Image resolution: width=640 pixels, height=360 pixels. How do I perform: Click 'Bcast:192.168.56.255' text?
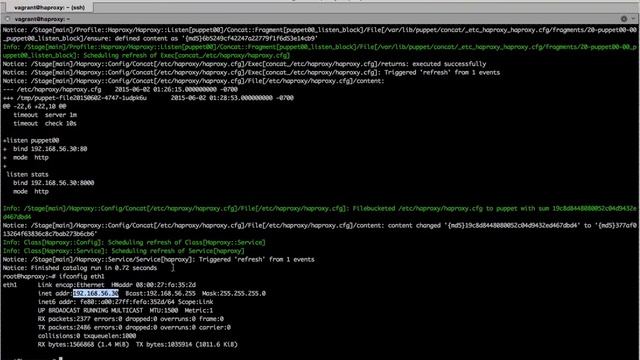pyautogui.click(x=160, y=293)
